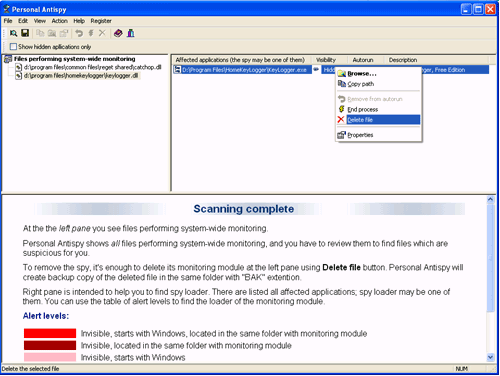Choose End process in the context menu
Image resolution: width=500 pixels, height=376 pixels.
pyautogui.click(x=379, y=109)
